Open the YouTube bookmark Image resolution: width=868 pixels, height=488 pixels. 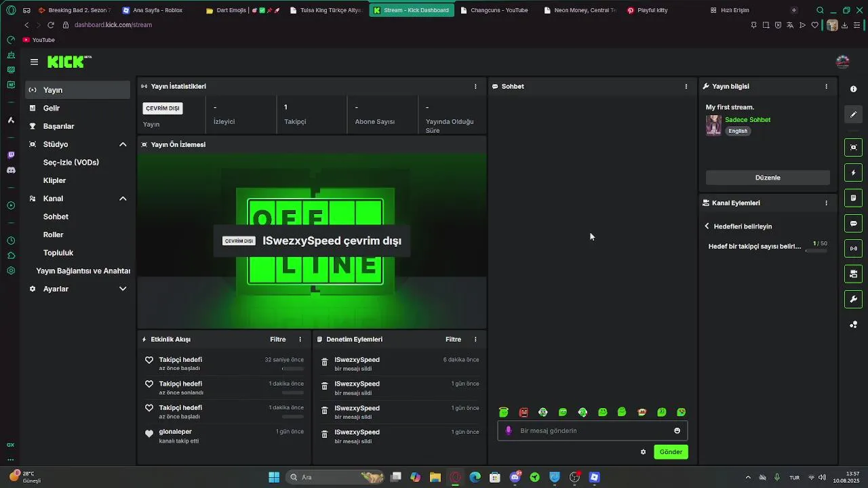coord(39,40)
